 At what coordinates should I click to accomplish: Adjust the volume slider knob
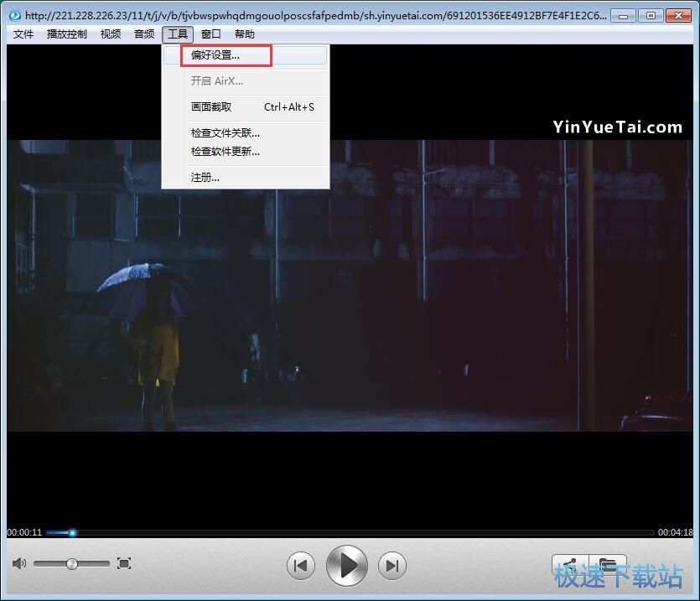coord(72,564)
